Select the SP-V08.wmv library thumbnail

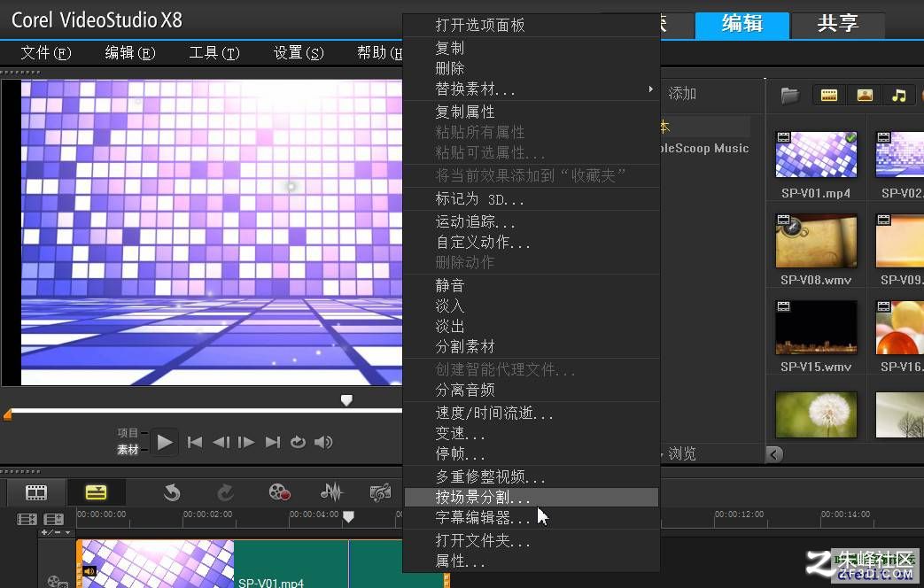pyautogui.click(x=816, y=241)
